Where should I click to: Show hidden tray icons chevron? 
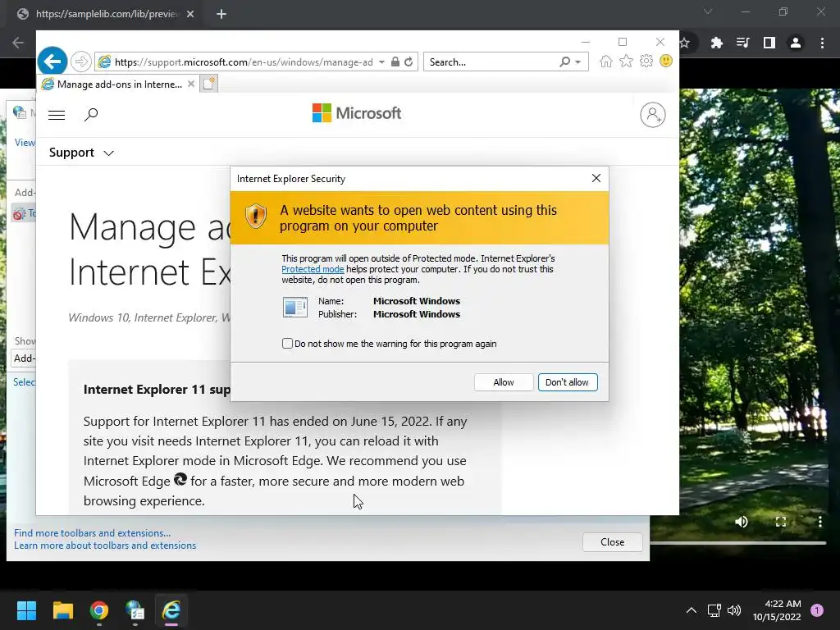(x=691, y=609)
